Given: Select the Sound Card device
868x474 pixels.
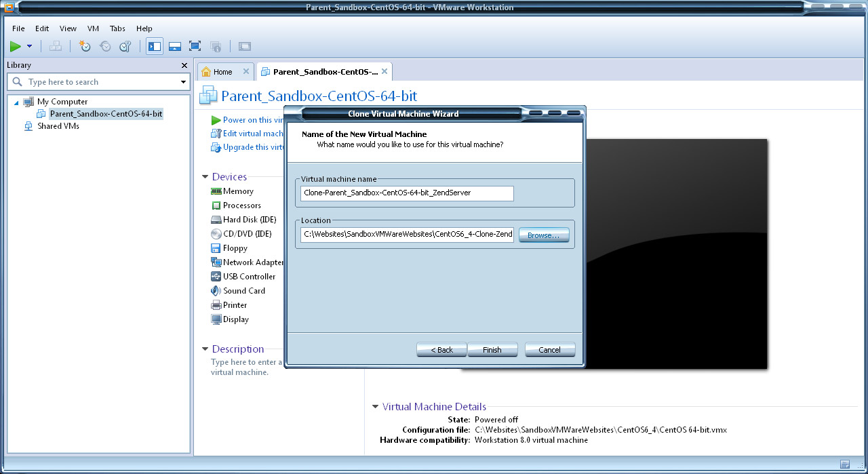Looking at the screenshot, I should coord(238,291).
